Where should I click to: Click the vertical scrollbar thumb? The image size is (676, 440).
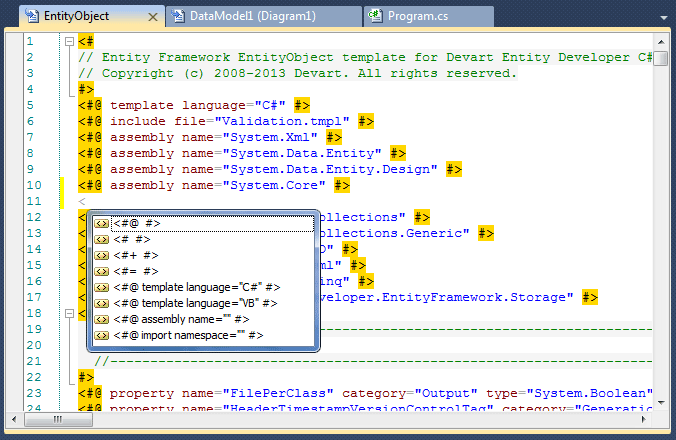coord(660,58)
